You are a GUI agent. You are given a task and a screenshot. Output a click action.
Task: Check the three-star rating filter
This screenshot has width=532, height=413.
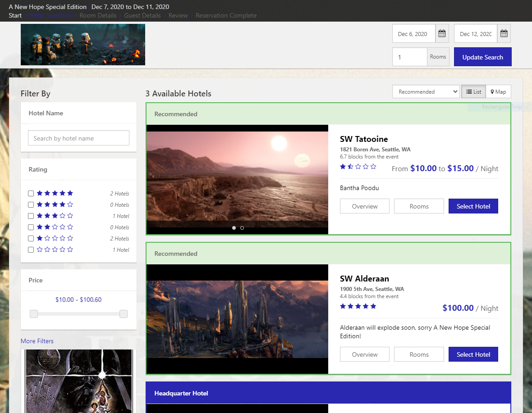[x=31, y=216]
